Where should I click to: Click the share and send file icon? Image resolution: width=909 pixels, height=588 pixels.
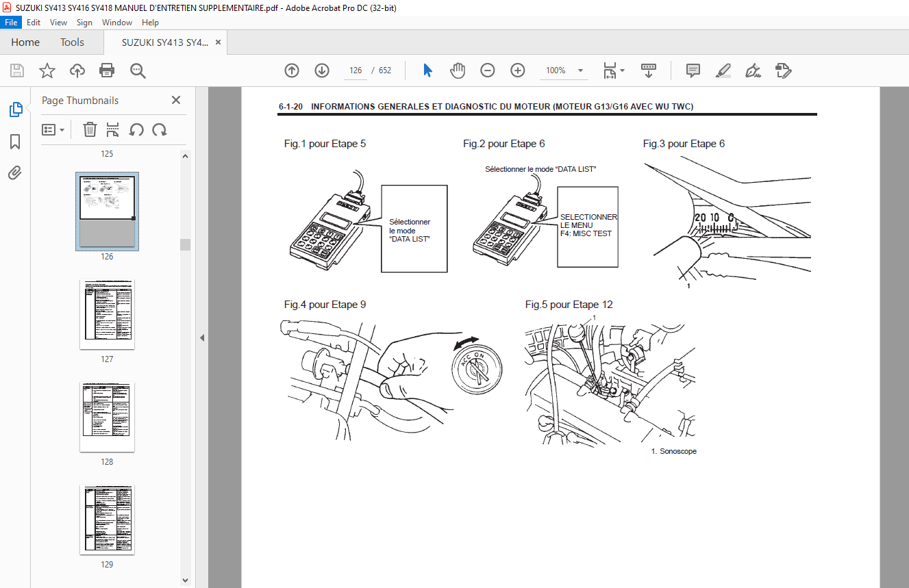coord(784,71)
